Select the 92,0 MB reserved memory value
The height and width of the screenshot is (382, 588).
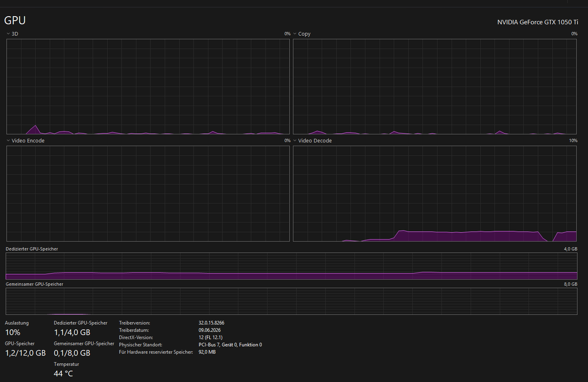click(207, 352)
